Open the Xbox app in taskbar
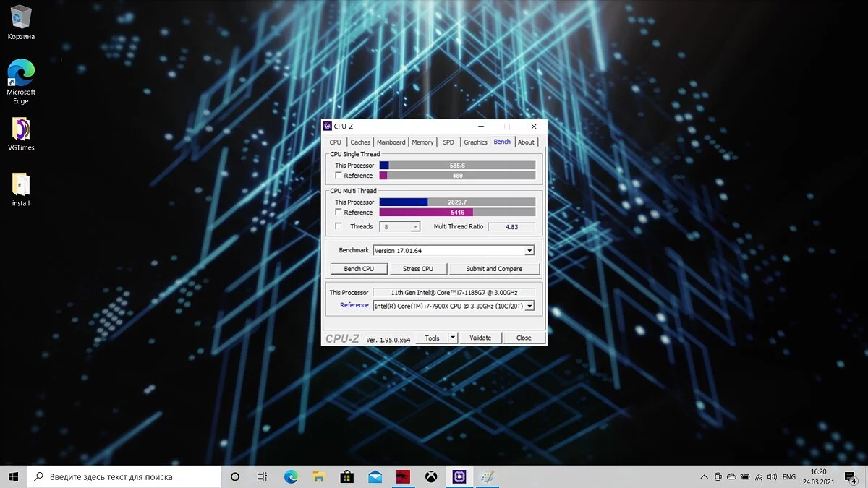Image resolution: width=868 pixels, height=488 pixels. pos(430,477)
